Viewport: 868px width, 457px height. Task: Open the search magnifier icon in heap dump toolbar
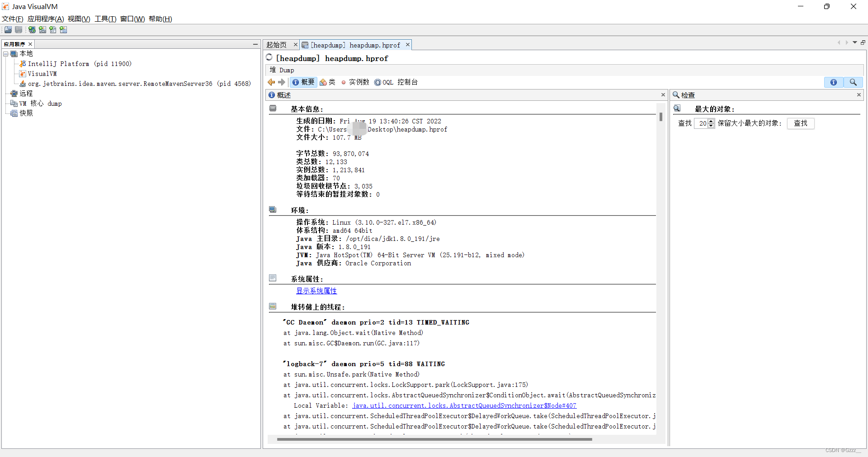pos(854,82)
